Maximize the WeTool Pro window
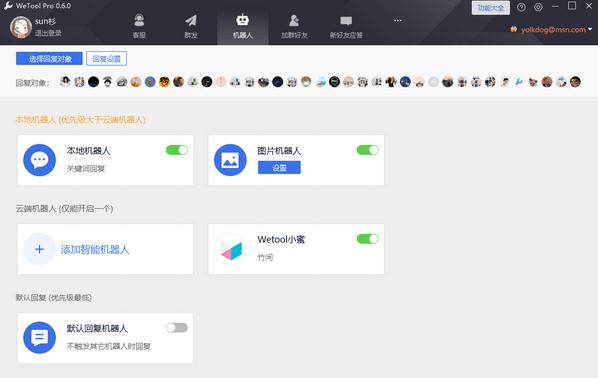Image resolution: width=598 pixels, height=378 pixels. point(572,6)
